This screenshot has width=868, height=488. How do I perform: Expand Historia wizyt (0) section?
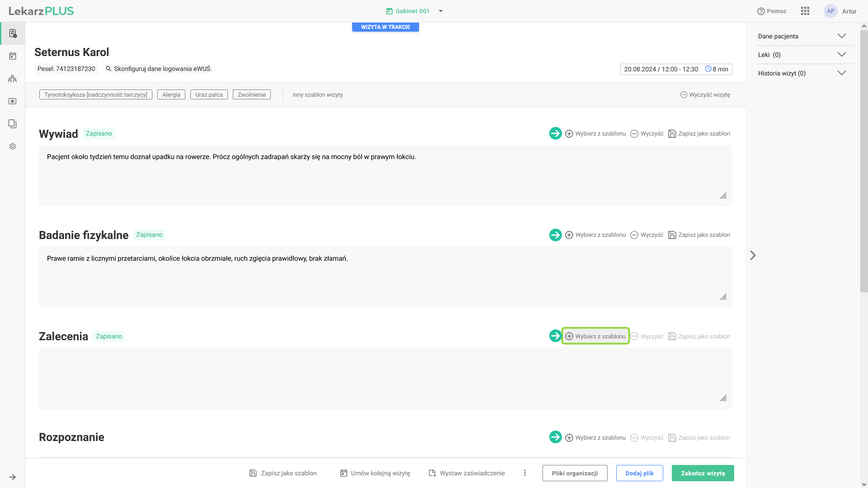[841, 73]
